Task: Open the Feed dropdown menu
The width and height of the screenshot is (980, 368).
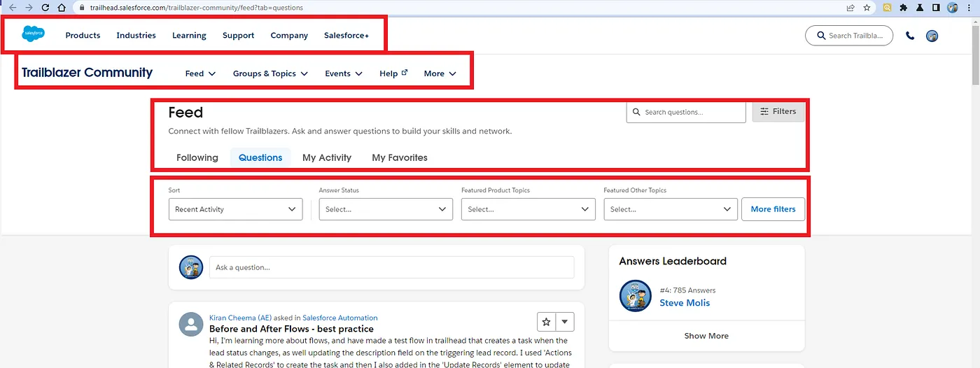Action: (x=200, y=73)
